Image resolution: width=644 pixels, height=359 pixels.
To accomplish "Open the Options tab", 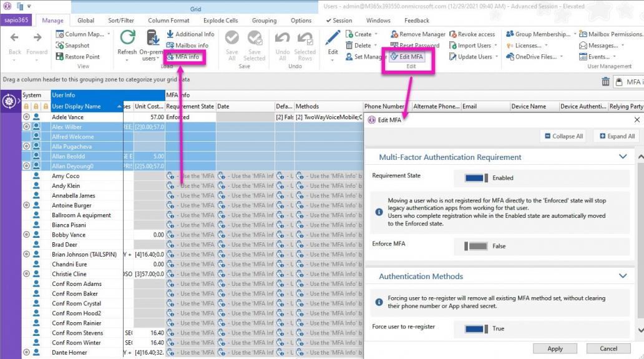I will 301,21.
